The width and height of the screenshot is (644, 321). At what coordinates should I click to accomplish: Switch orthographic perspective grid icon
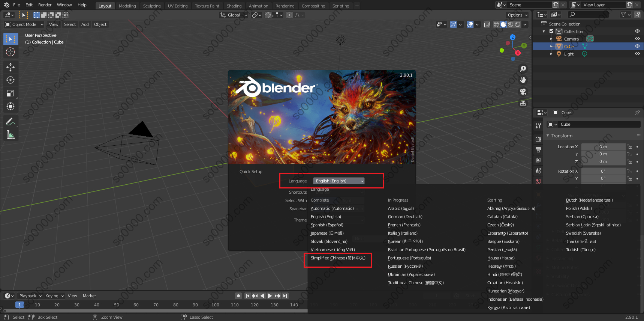click(523, 103)
